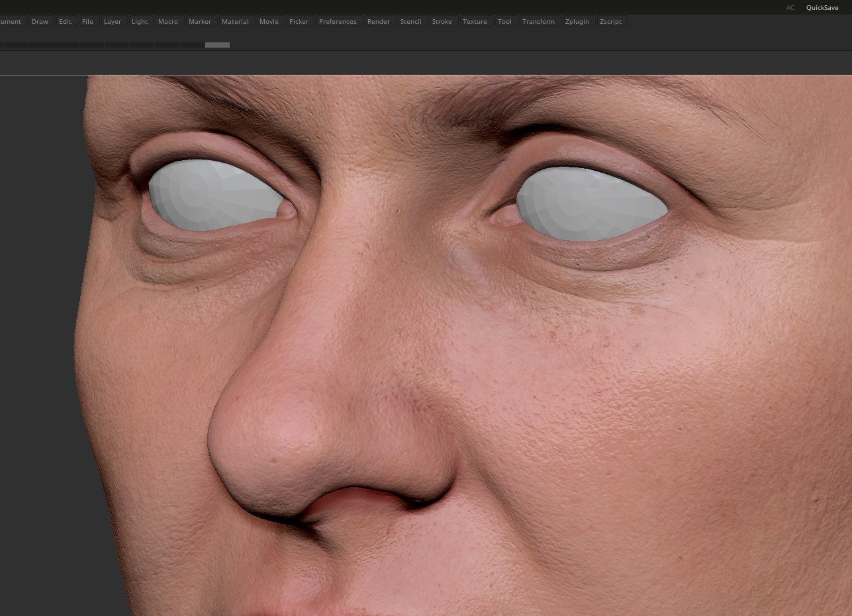Open the Transform menu
The image size is (852, 616).
coord(538,22)
